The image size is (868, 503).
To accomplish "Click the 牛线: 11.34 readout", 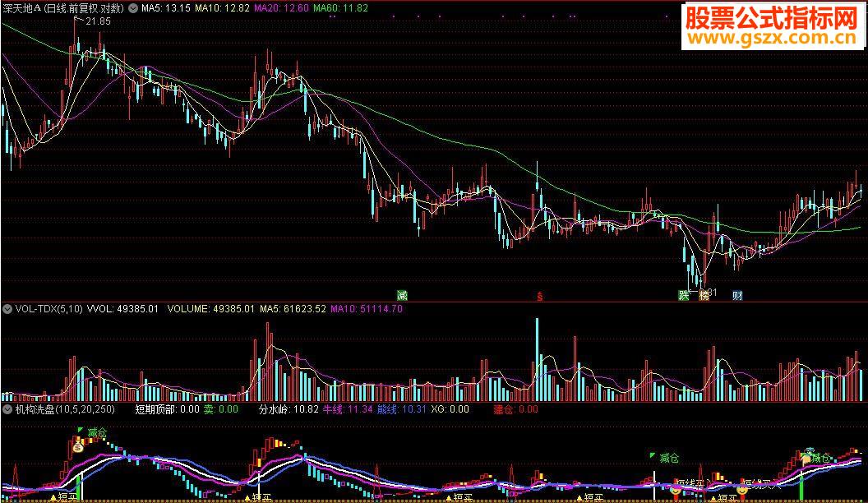I will [x=348, y=409].
